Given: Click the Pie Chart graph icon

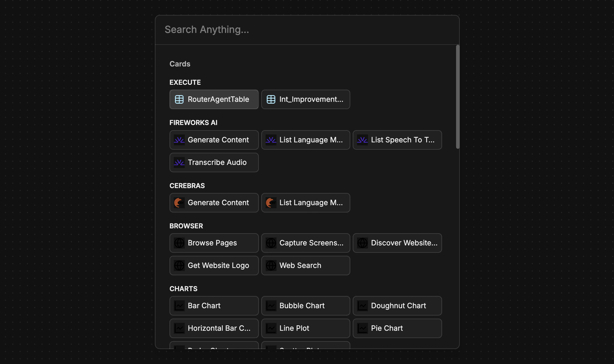Looking at the screenshot, I should [362, 328].
